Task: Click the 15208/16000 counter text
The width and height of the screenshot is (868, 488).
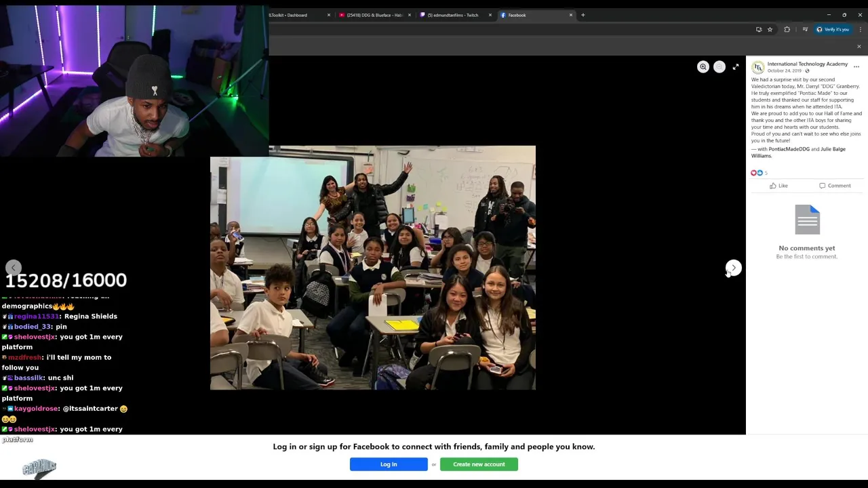Action: (66, 280)
